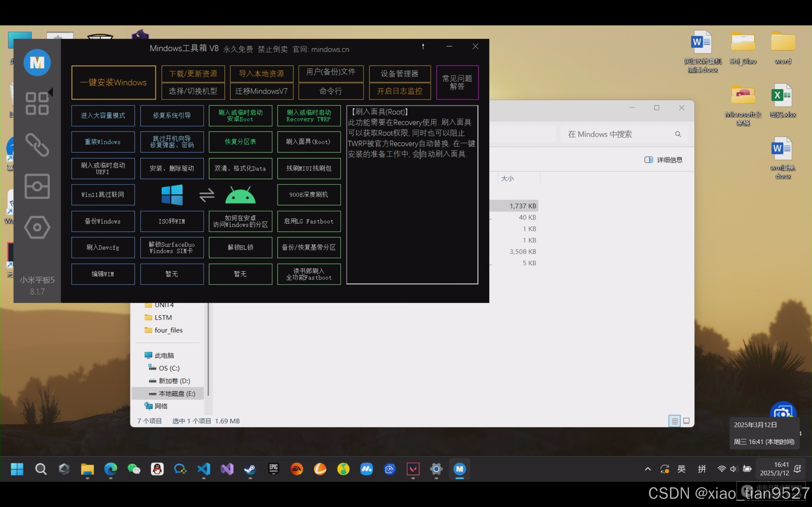Pin window with the up-arrow icon

(x=423, y=47)
